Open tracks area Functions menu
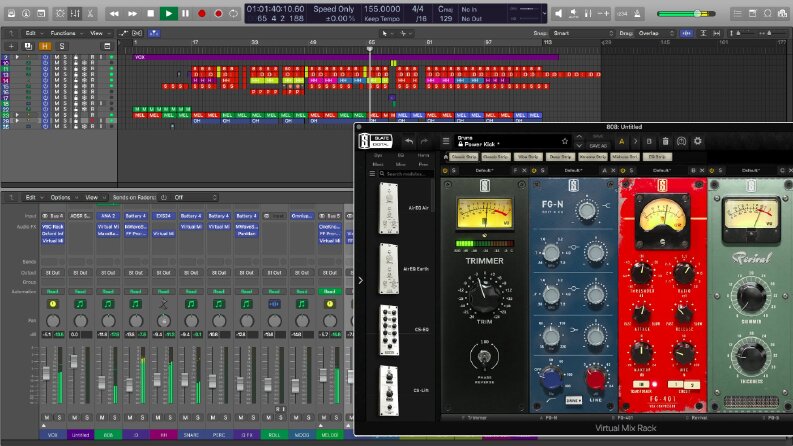 pos(65,33)
